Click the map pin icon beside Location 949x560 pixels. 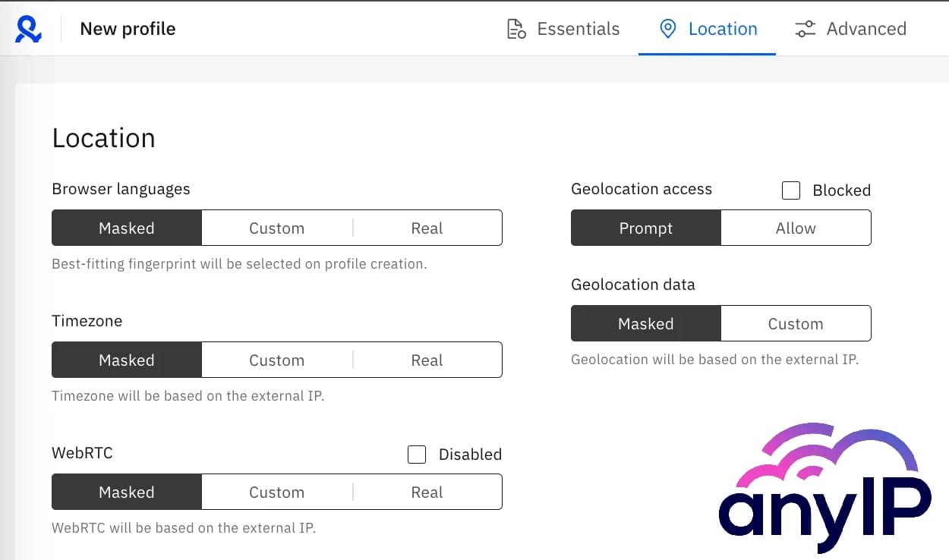(x=667, y=28)
